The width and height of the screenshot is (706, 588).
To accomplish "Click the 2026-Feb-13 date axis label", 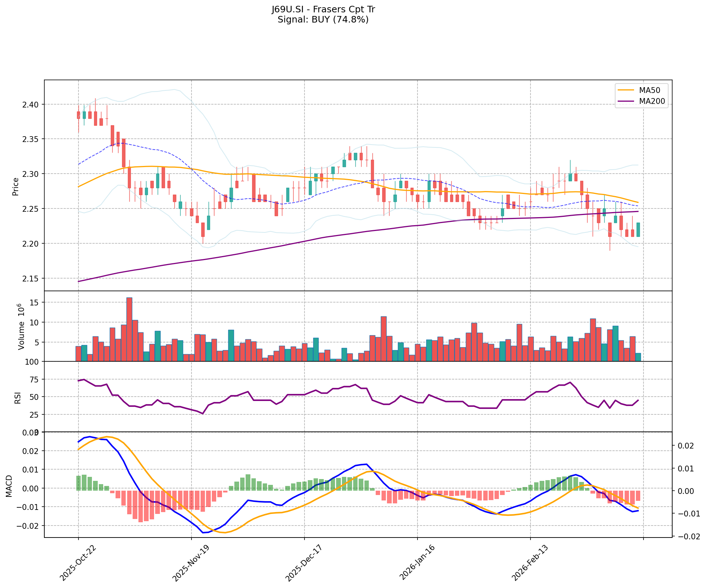I will pos(529,563).
